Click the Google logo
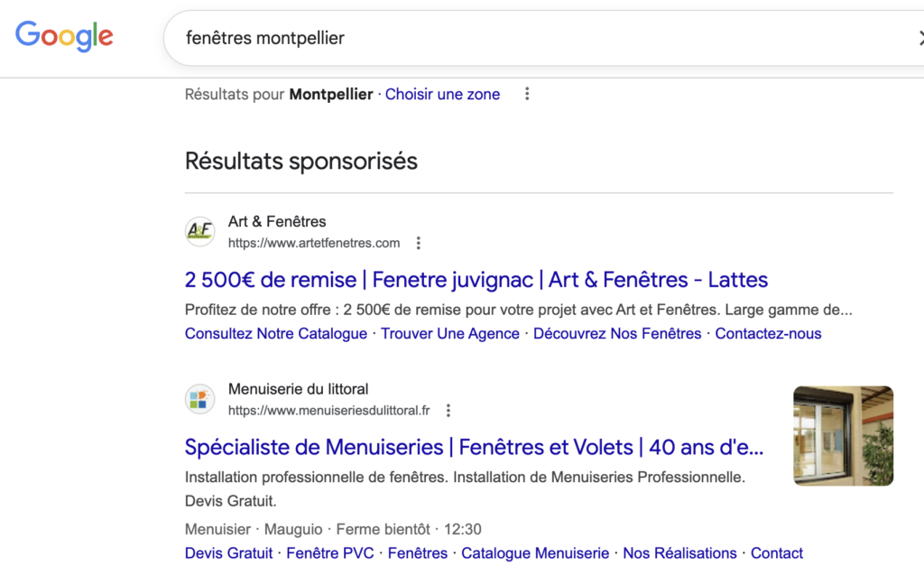Image resolution: width=924 pixels, height=585 pixels. (63, 36)
